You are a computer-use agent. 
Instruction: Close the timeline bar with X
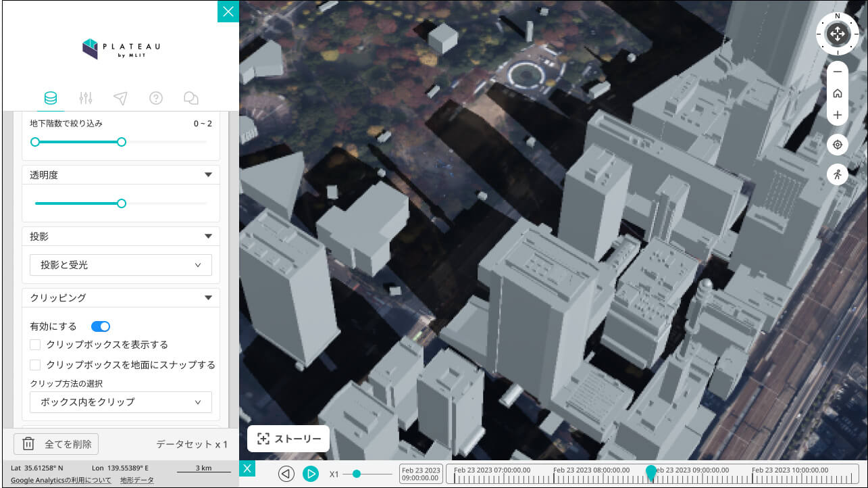pyautogui.click(x=247, y=468)
